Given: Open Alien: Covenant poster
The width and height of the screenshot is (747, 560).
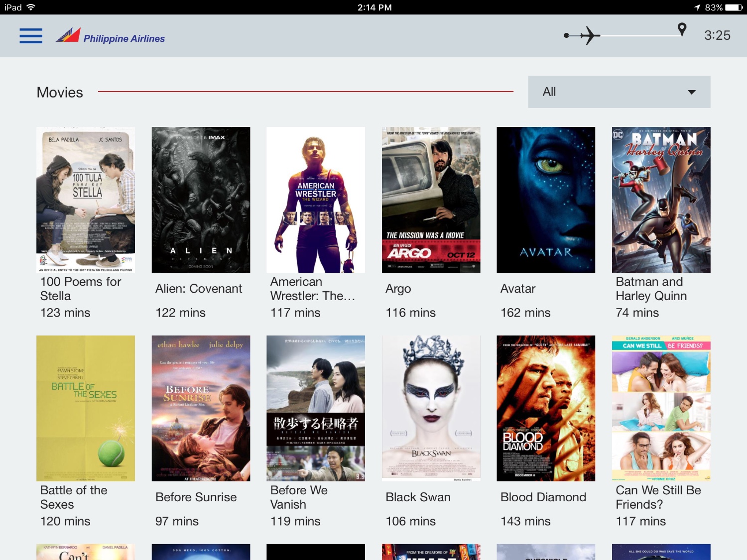Looking at the screenshot, I should point(201,200).
